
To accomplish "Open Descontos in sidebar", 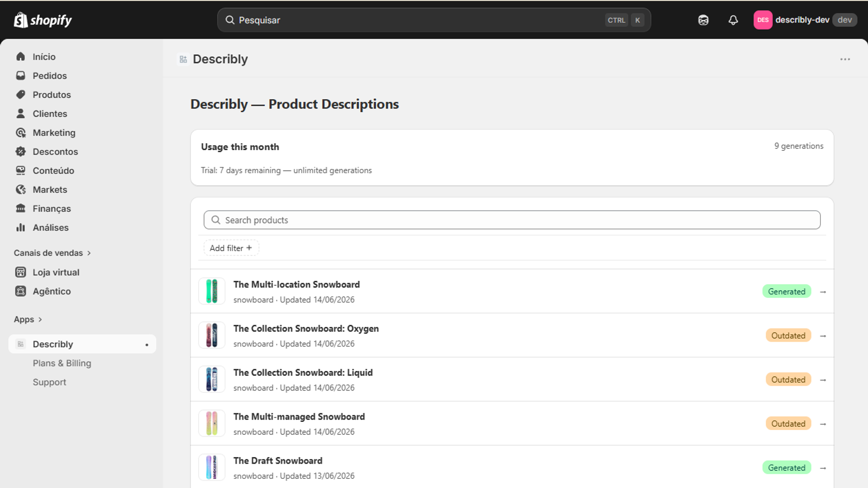I will tap(82, 151).
